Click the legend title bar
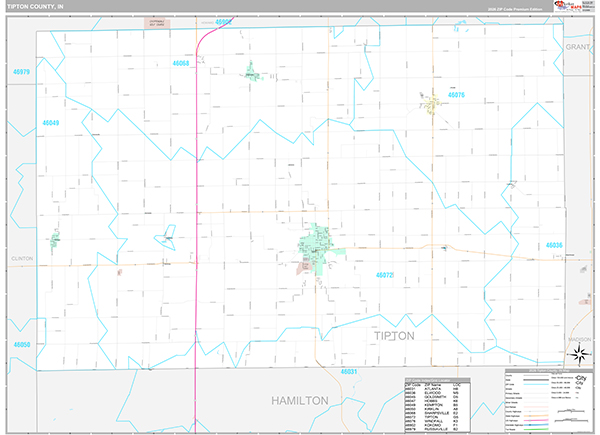600x435 pixels. 548,371
